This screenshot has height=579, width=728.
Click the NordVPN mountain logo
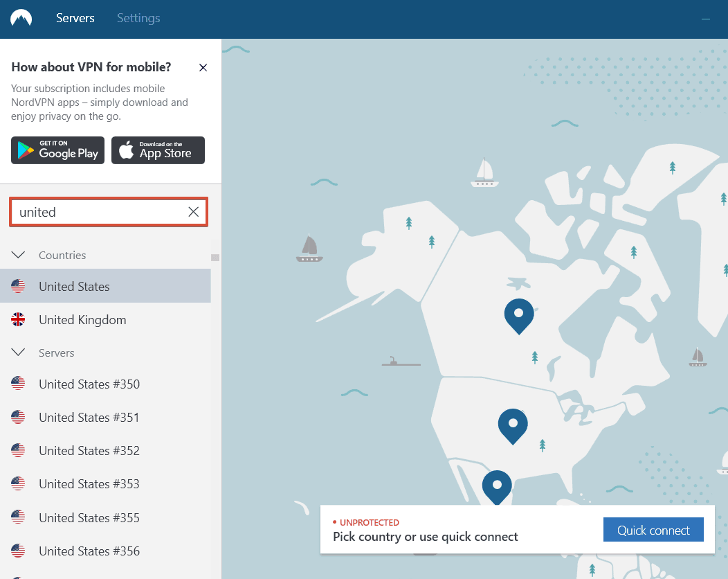21,18
